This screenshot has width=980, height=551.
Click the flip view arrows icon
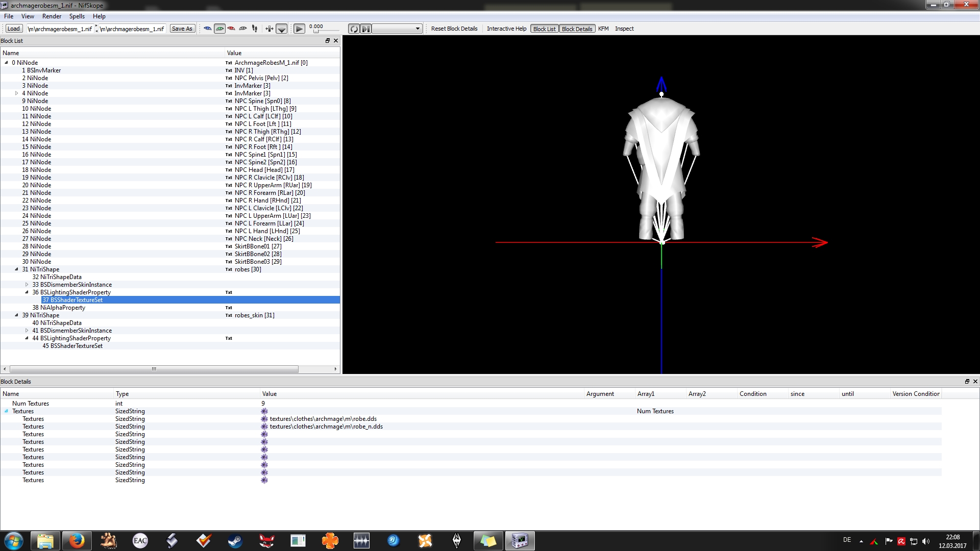269,29
